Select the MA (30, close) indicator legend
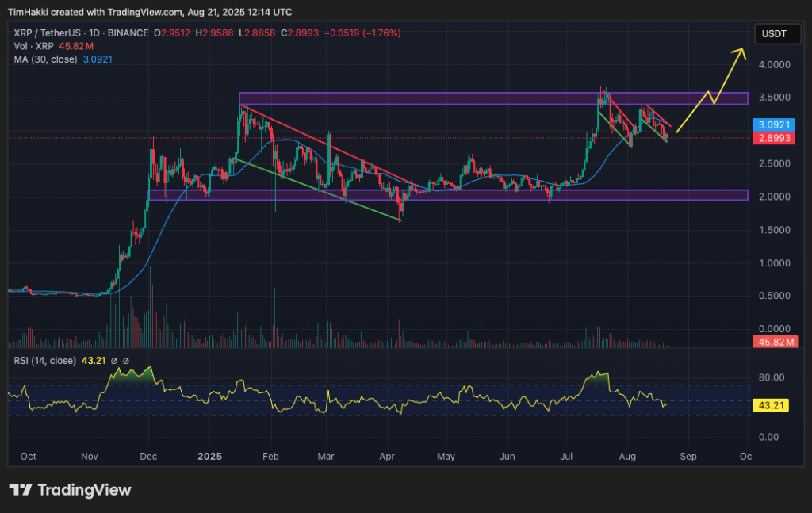 (48, 59)
